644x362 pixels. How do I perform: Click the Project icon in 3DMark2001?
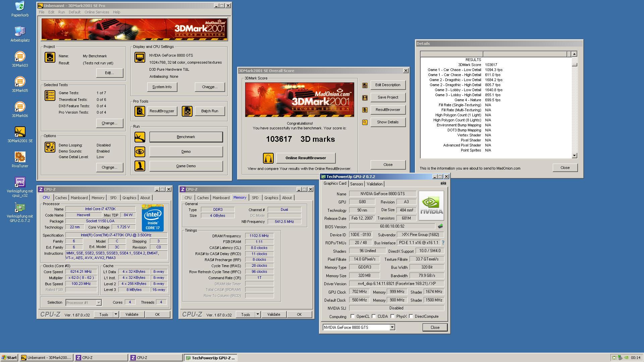click(x=50, y=57)
